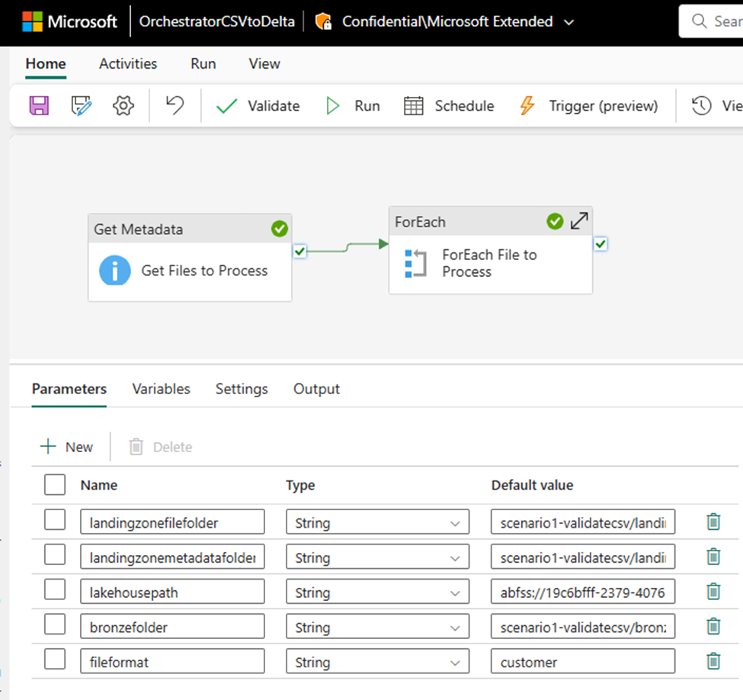Click the Undo arrow icon
The height and width of the screenshot is (700, 743).
(x=175, y=105)
